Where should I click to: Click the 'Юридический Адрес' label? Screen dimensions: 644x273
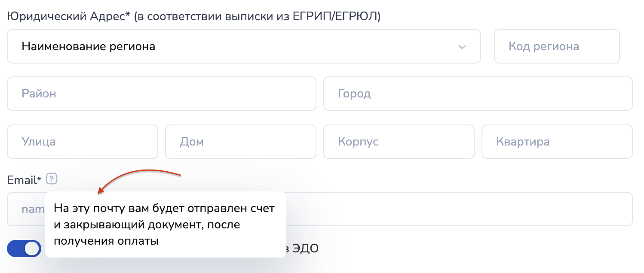[x=65, y=17]
